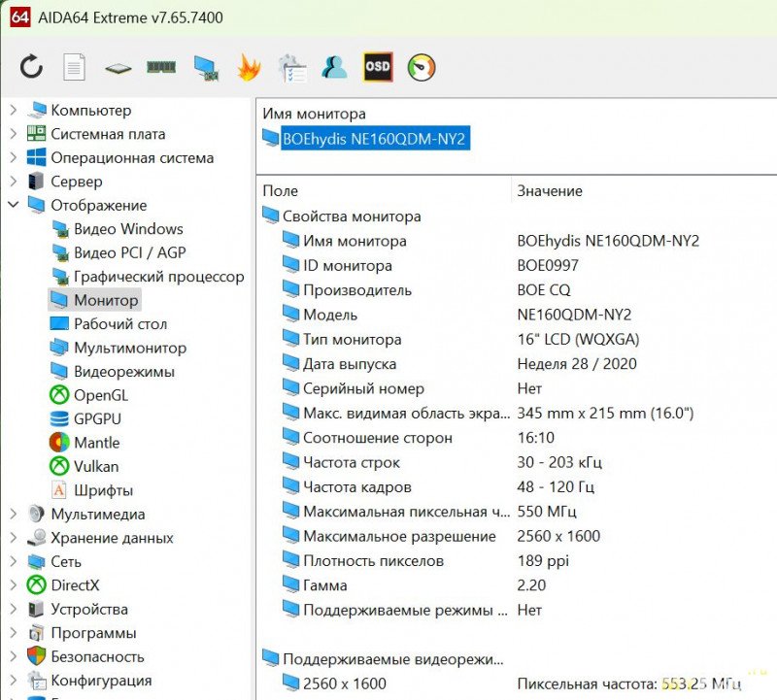Expand the Безопасность tree node

point(14,656)
